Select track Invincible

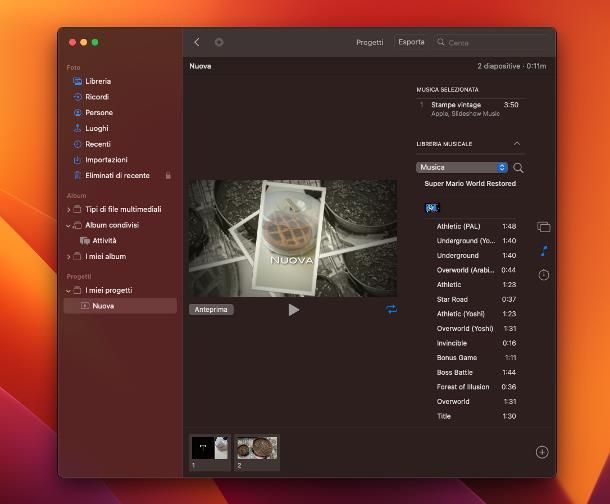point(476,343)
